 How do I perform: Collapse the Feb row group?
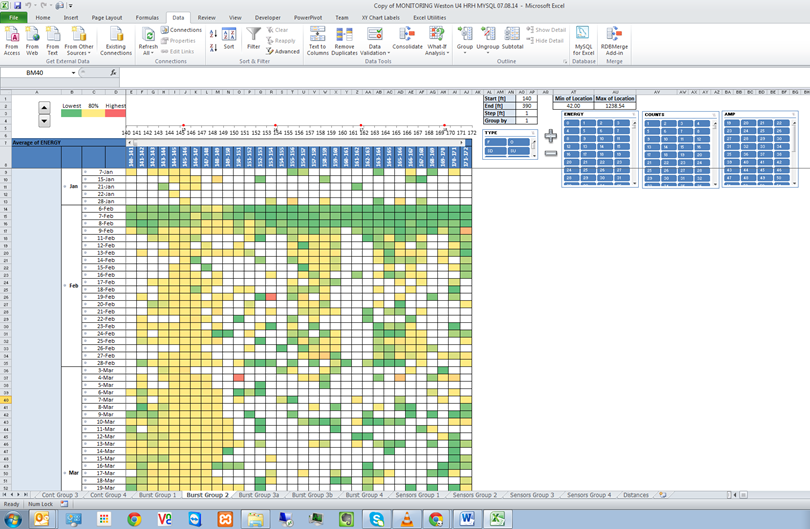click(65, 286)
